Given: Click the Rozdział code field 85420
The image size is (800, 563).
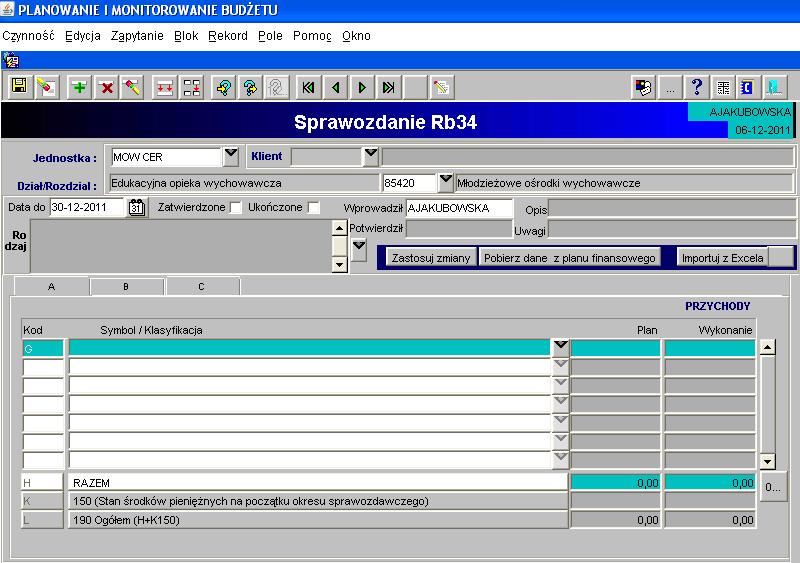Looking at the screenshot, I should point(409,183).
